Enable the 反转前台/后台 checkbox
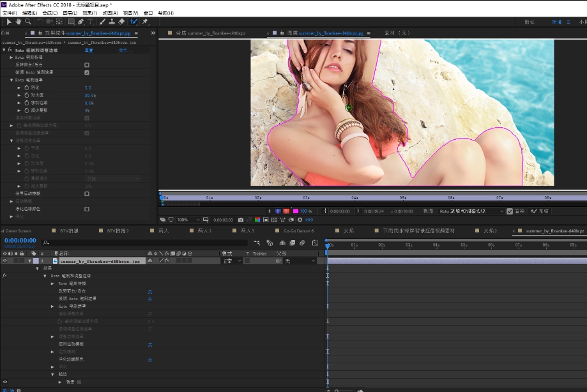This screenshot has height=392, width=587. [x=87, y=65]
